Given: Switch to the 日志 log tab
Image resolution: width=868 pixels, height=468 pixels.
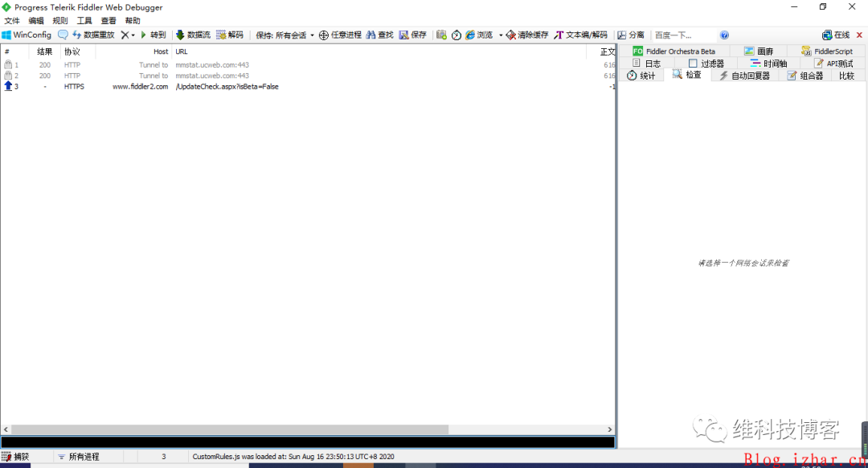Looking at the screenshot, I should point(646,64).
